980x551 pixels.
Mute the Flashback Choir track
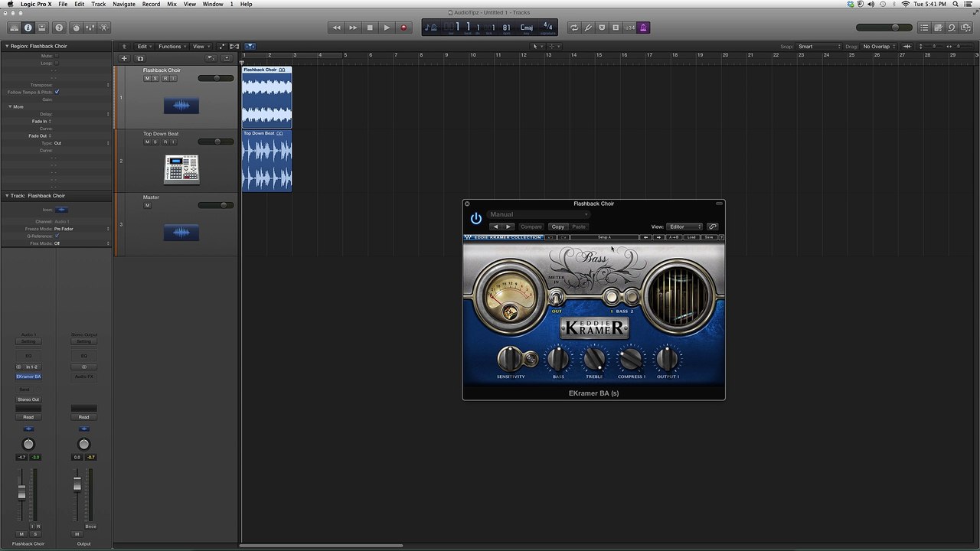pyautogui.click(x=147, y=78)
